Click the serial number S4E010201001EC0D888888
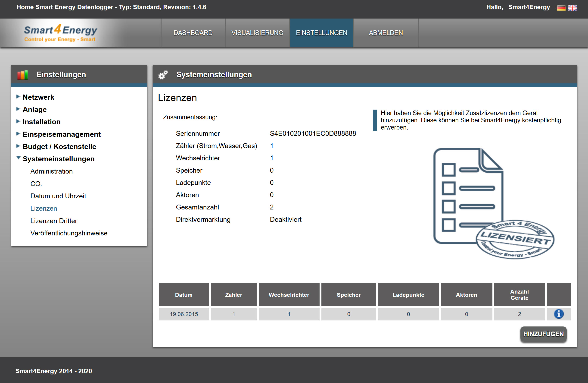The image size is (588, 383). [313, 134]
